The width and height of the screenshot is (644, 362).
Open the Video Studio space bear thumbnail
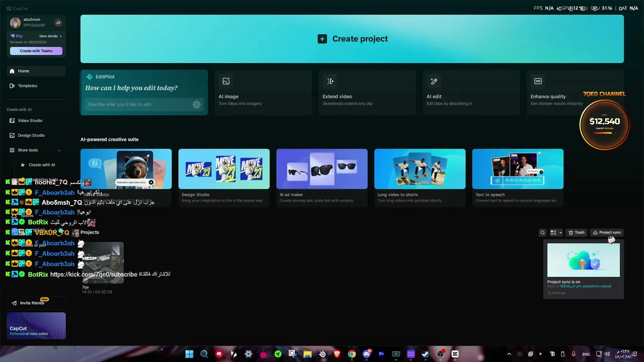(126, 169)
